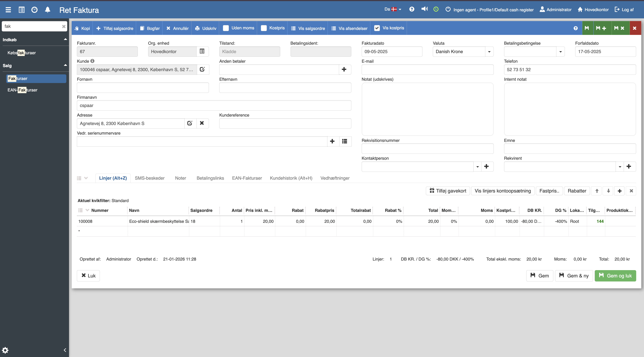The image size is (644, 357).
Task: Click the Gem og luk button
Action: [x=615, y=276]
